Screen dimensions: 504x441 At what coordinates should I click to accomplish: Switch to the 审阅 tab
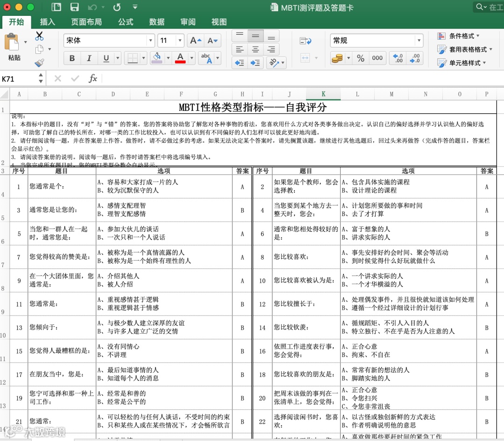pos(188,22)
